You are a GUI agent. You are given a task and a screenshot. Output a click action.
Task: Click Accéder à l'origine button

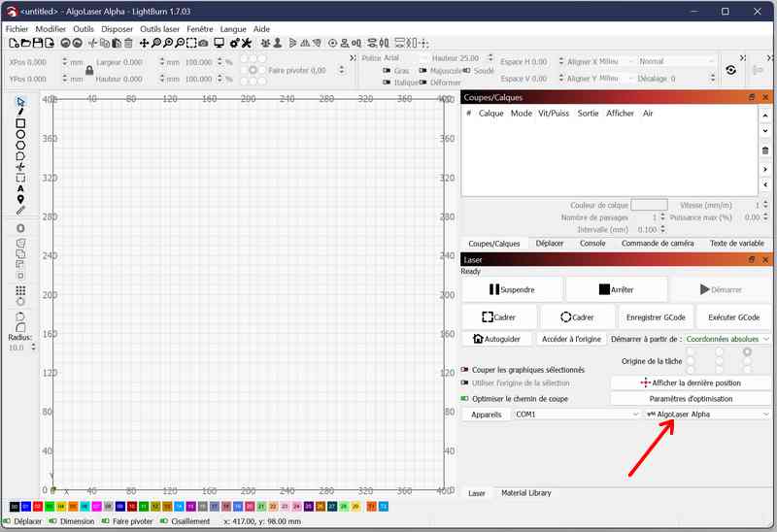coord(571,339)
